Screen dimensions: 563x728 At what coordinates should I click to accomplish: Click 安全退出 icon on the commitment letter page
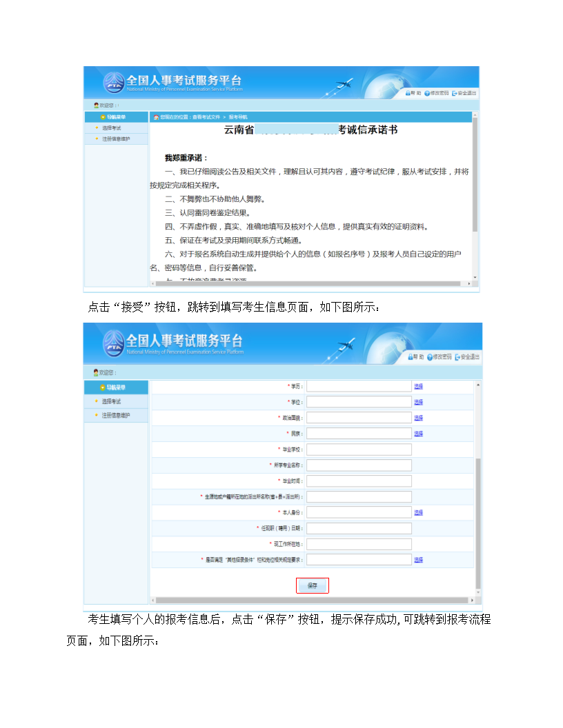click(455, 93)
